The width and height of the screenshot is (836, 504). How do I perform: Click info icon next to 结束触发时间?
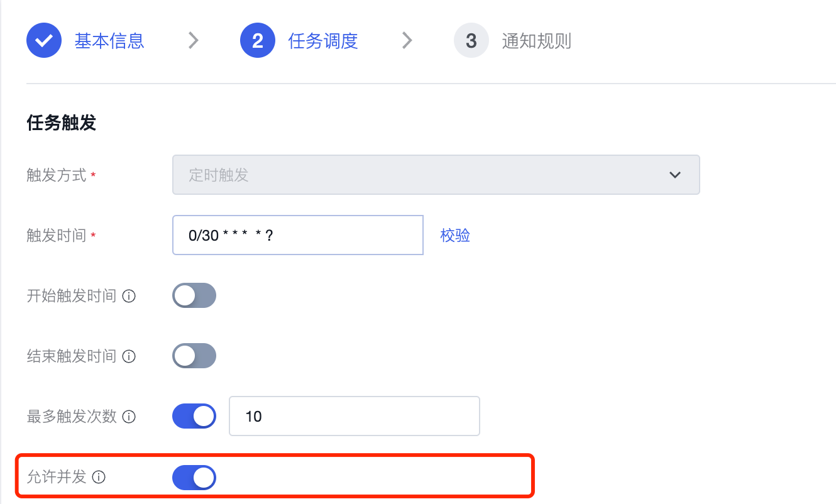click(x=129, y=356)
